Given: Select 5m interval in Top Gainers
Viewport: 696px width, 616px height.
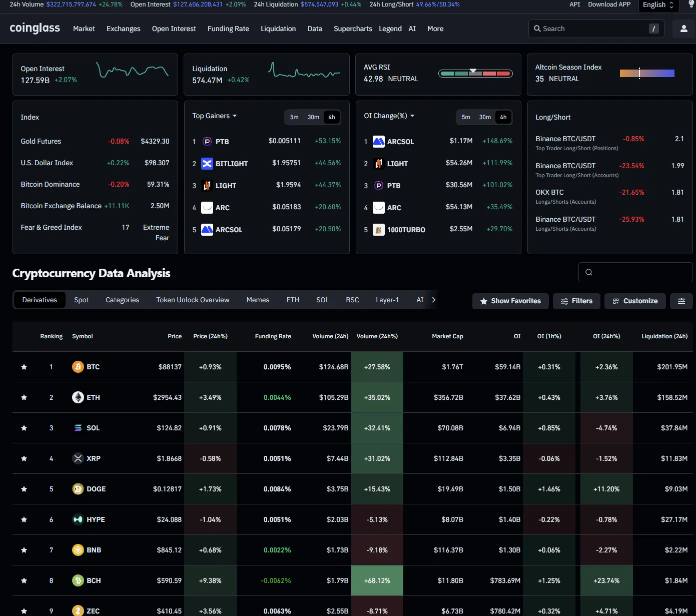Looking at the screenshot, I should tap(294, 117).
